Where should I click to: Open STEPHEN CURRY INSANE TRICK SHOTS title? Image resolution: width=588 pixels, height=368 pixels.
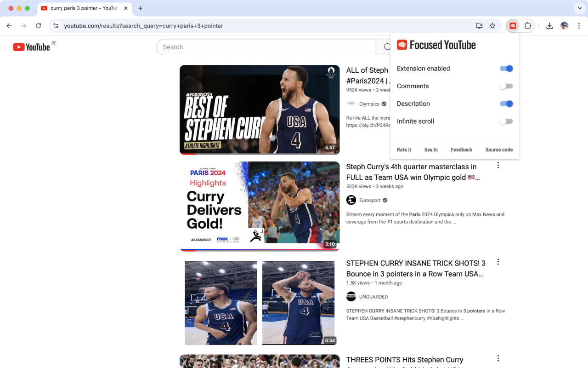pyautogui.click(x=416, y=269)
